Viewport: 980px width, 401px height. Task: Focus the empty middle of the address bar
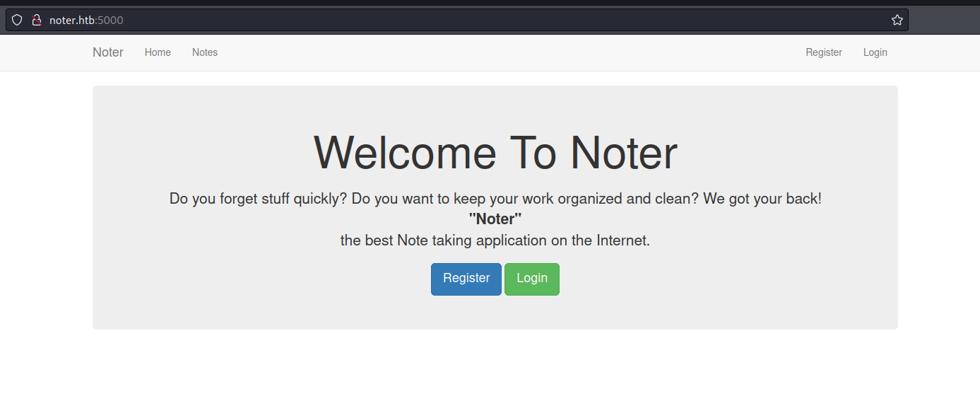point(495,20)
